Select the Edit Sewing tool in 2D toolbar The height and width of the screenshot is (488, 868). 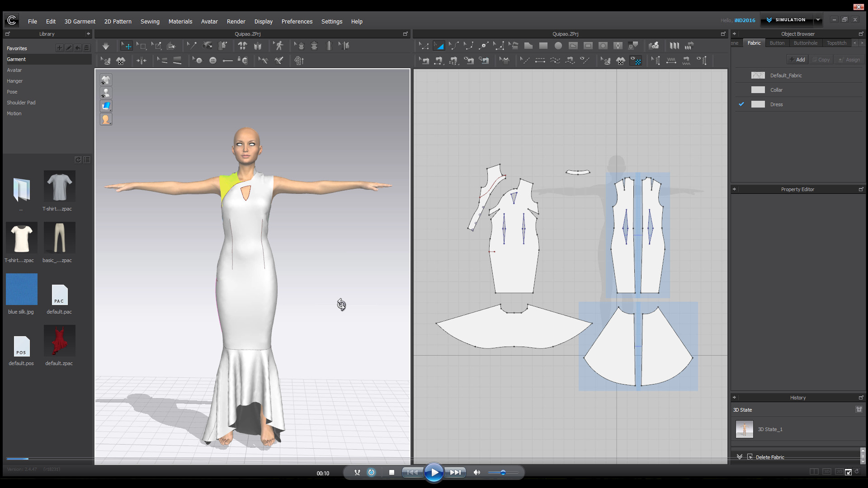424,61
